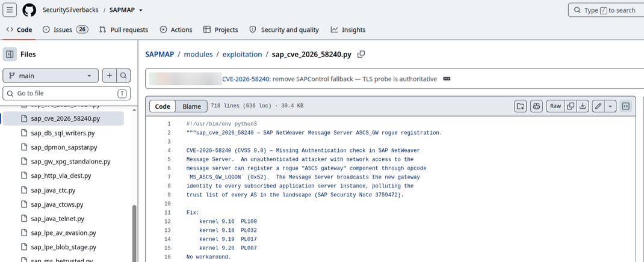Open the Security and quality tab
The width and height of the screenshot is (644, 262).
point(284,29)
